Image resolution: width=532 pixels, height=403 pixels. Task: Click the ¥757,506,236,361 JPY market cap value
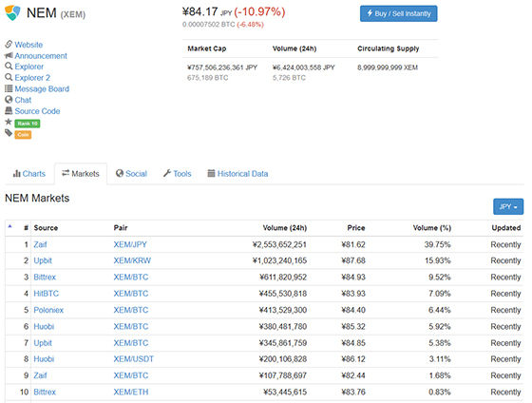click(222, 67)
